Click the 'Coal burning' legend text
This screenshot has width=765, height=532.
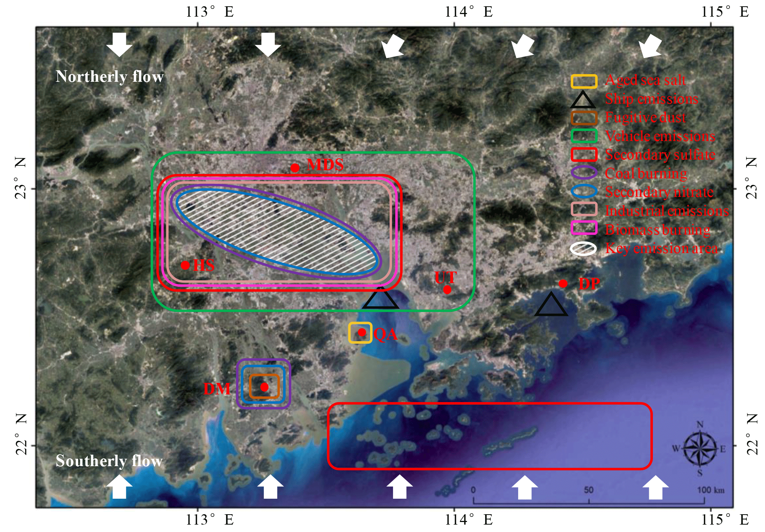646,173
